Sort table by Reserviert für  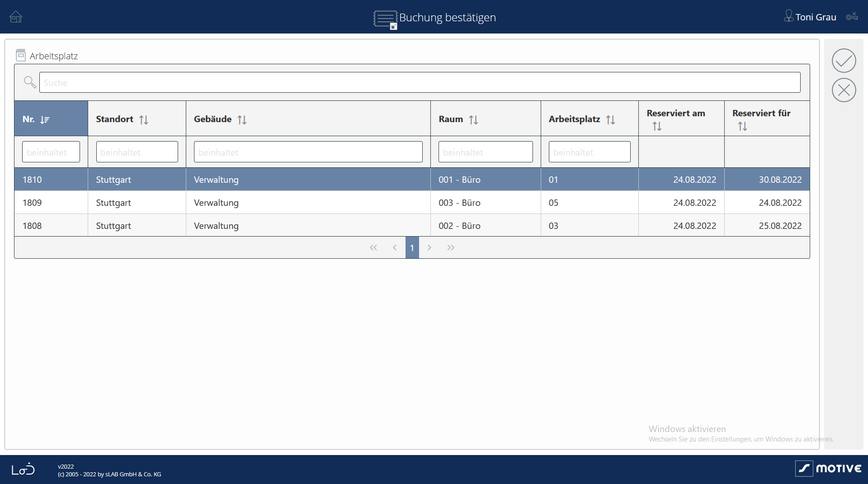coord(742,127)
